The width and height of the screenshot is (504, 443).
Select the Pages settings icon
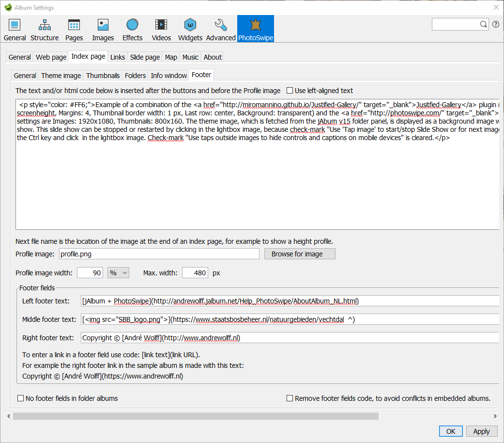74,28
